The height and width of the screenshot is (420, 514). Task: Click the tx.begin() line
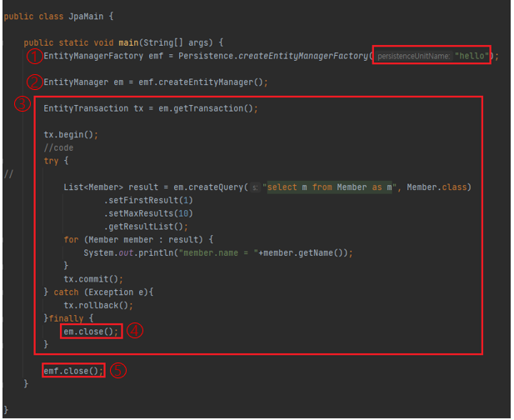pos(71,135)
